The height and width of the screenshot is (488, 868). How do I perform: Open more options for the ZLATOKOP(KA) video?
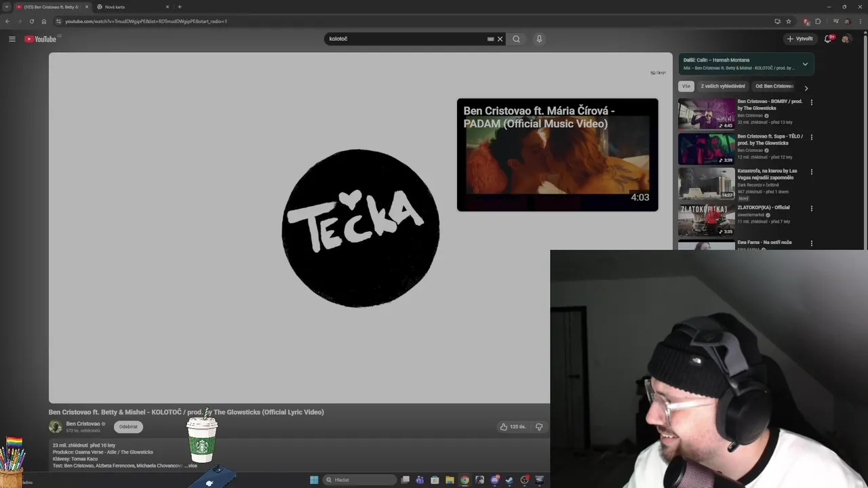(x=811, y=208)
